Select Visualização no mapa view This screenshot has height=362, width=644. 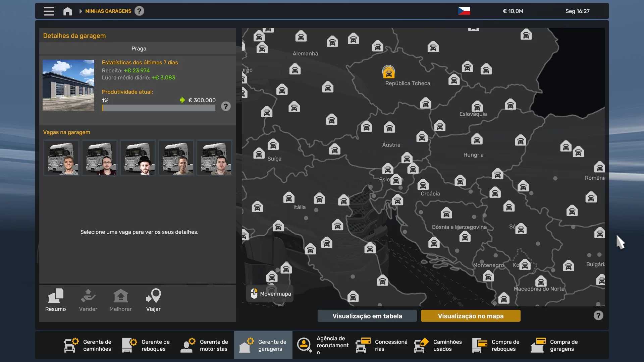470,316
